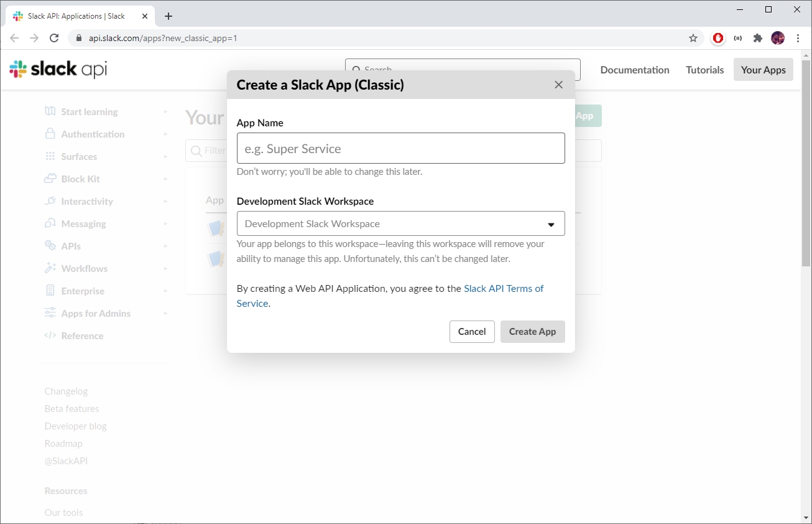
Task: Click the App Name input field
Action: [400, 148]
